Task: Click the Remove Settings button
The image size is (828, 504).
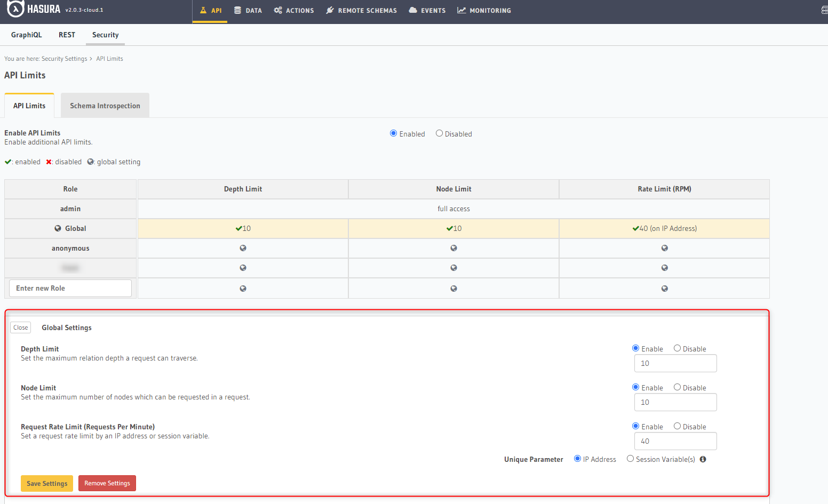Action: click(107, 483)
